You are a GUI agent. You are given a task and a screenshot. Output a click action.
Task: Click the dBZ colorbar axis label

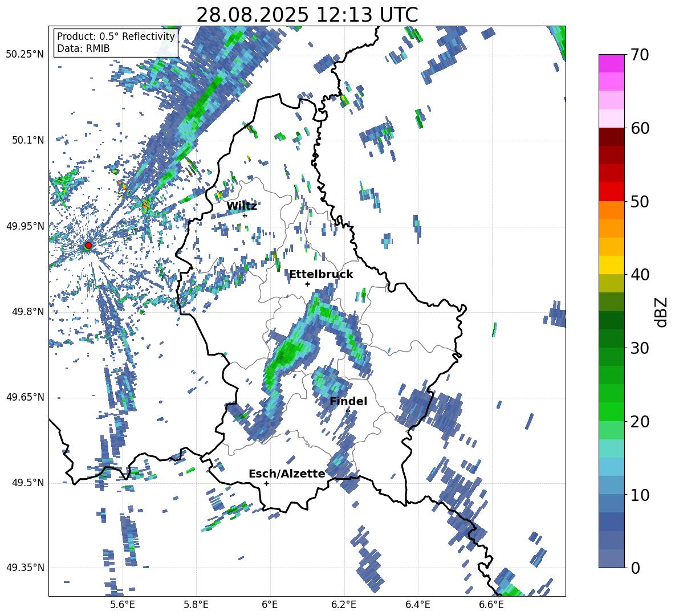click(662, 312)
